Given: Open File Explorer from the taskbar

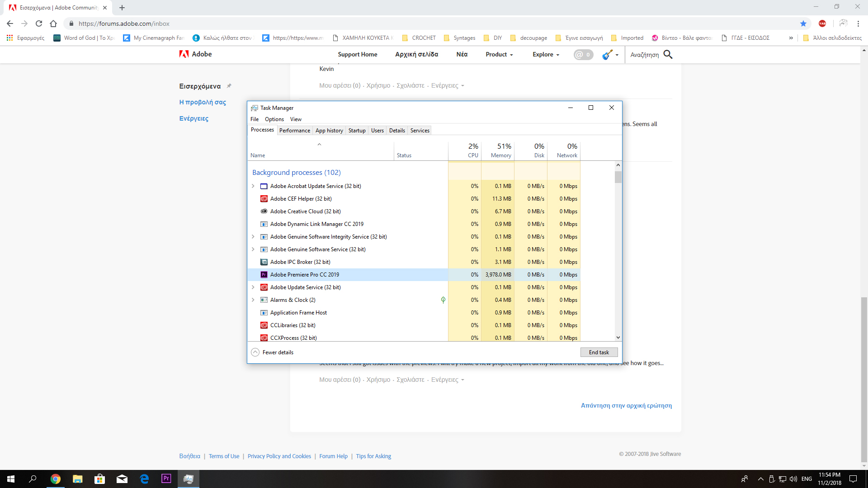Looking at the screenshot, I should 78,479.
